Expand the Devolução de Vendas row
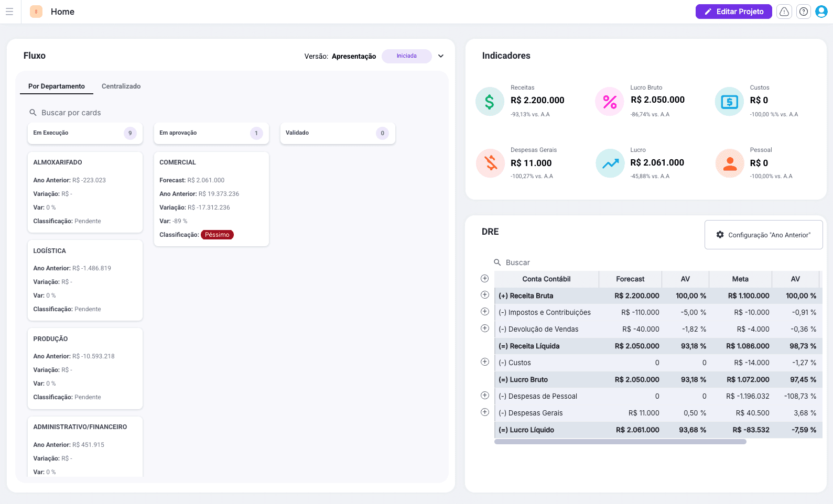This screenshot has height=504, width=833. (x=485, y=328)
